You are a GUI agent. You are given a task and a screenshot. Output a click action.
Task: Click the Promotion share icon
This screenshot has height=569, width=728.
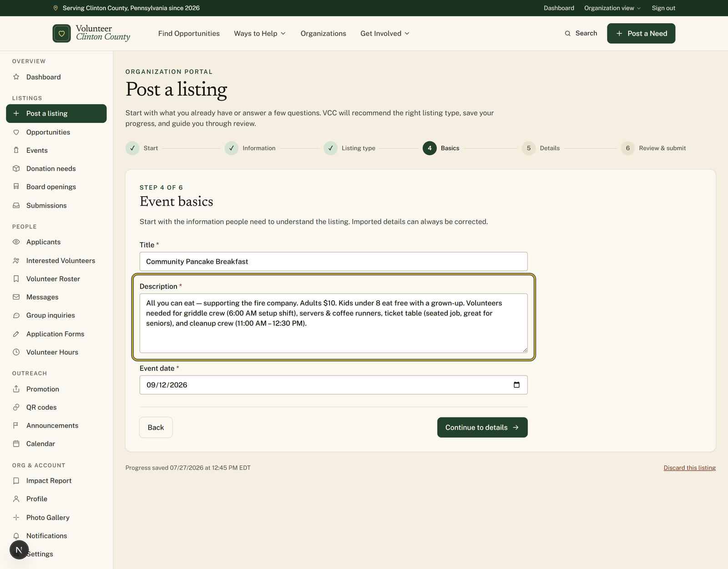coord(16,389)
